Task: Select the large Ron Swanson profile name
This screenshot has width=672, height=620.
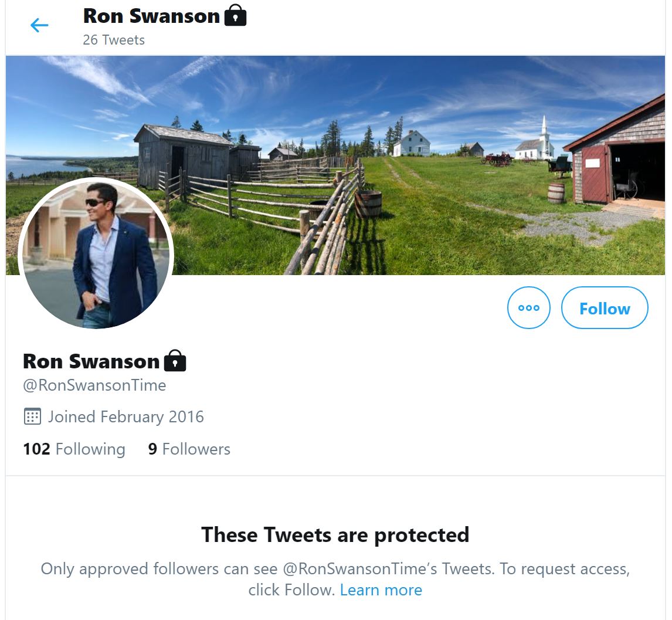Action: click(x=91, y=361)
